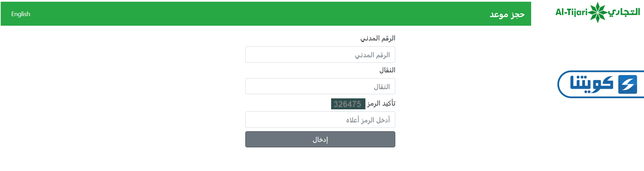The width and height of the screenshot is (644, 171).
Task: Click the كويتنا Arabic wordmark logo
Action: 592,84
